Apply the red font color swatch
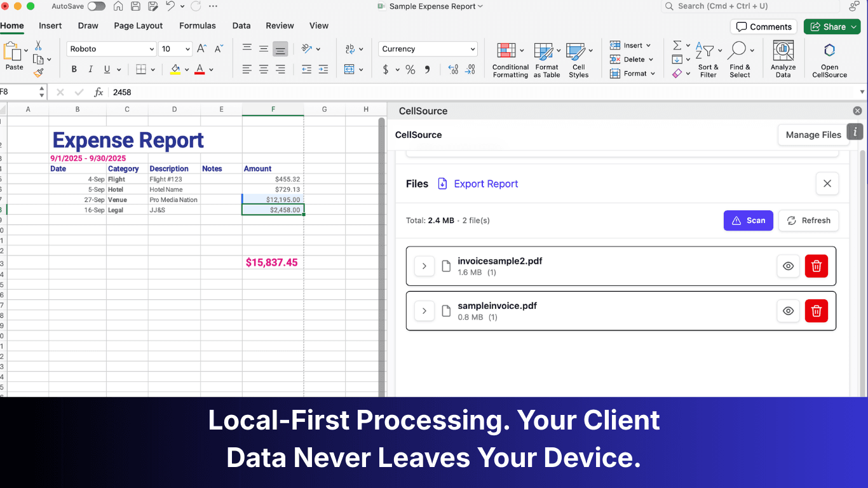Viewport: 868px width, 488px height. click(x=200, y=70)
